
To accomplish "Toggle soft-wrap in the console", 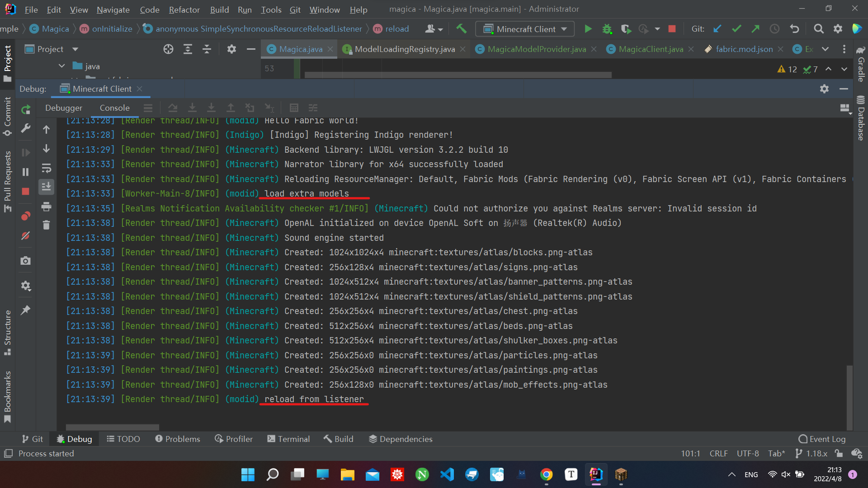I will point(47,169).
